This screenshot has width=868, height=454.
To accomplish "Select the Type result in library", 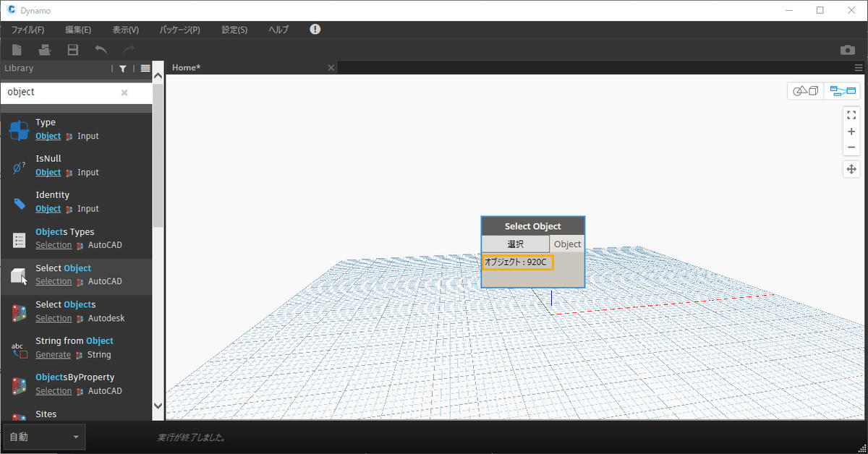I will [x=76, y=129].
